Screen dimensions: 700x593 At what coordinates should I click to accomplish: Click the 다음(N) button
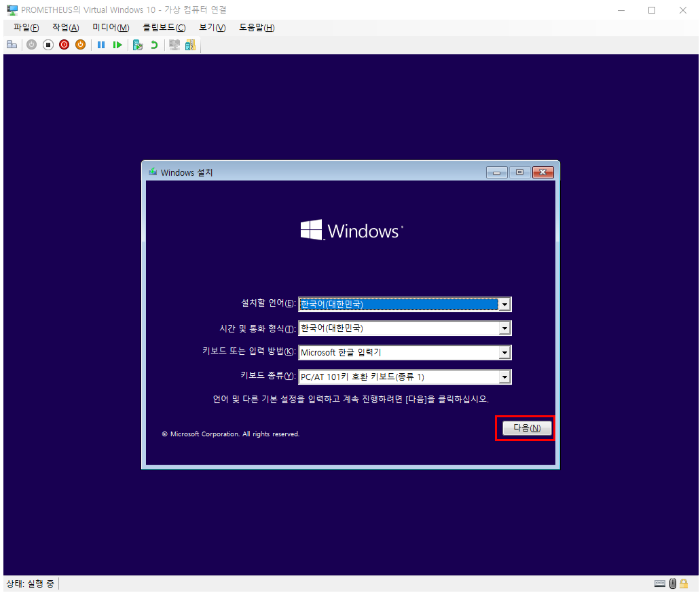coord(527,428)
